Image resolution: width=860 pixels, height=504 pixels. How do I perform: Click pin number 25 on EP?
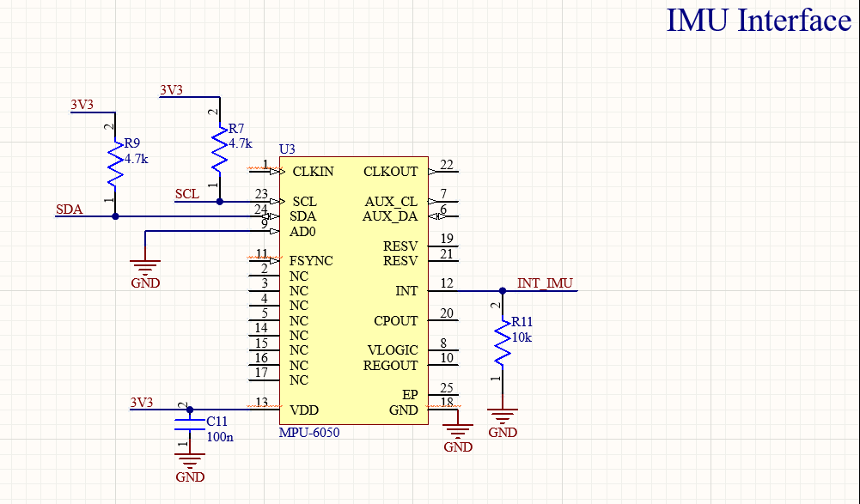point(447,388)
